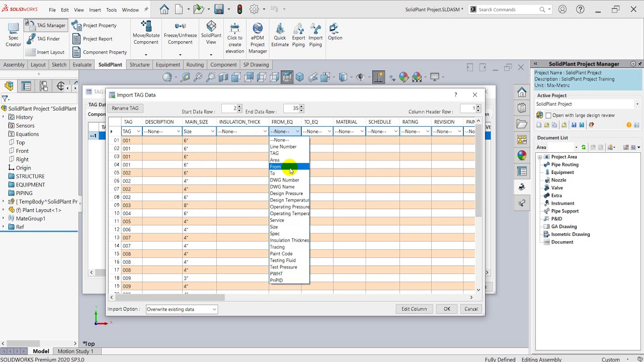This screenshot has height=362, width=644.
Task: Switch to the Motion Study 1 tab
Action: 75,351
